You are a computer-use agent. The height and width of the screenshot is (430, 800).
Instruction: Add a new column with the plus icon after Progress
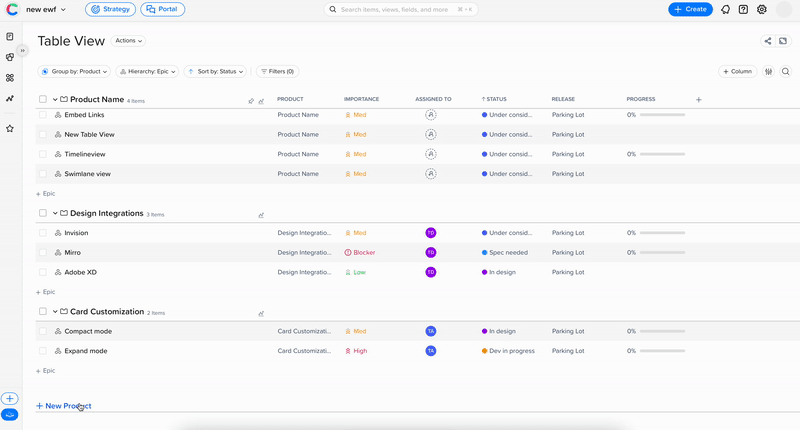pyautogui.click(x=698, y=100)
